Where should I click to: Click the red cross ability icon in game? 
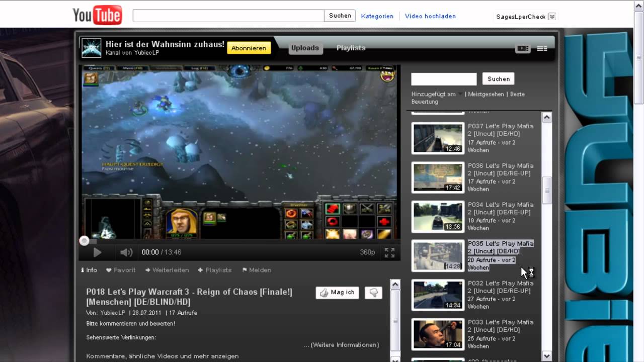(x=384, y=222)
